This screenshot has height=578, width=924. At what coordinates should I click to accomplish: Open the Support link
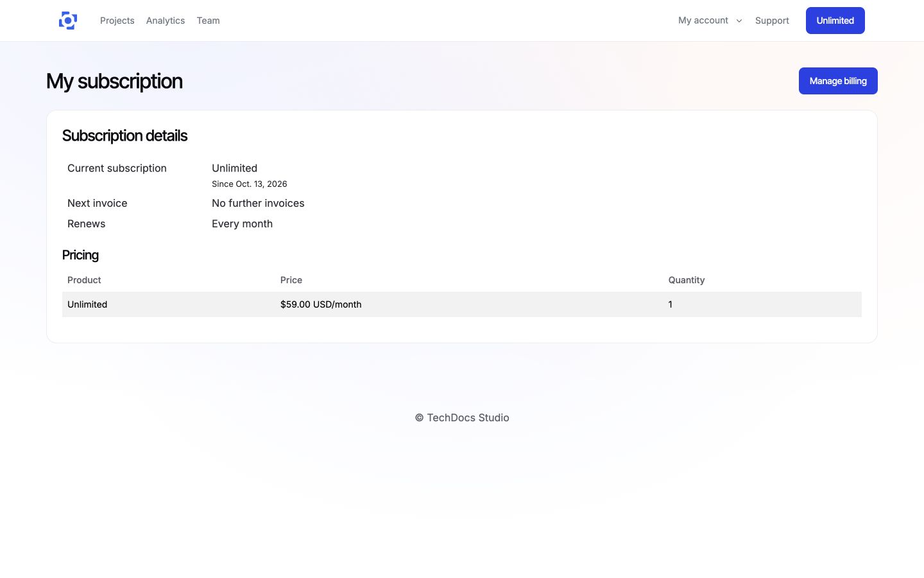[x=772, y=21]
